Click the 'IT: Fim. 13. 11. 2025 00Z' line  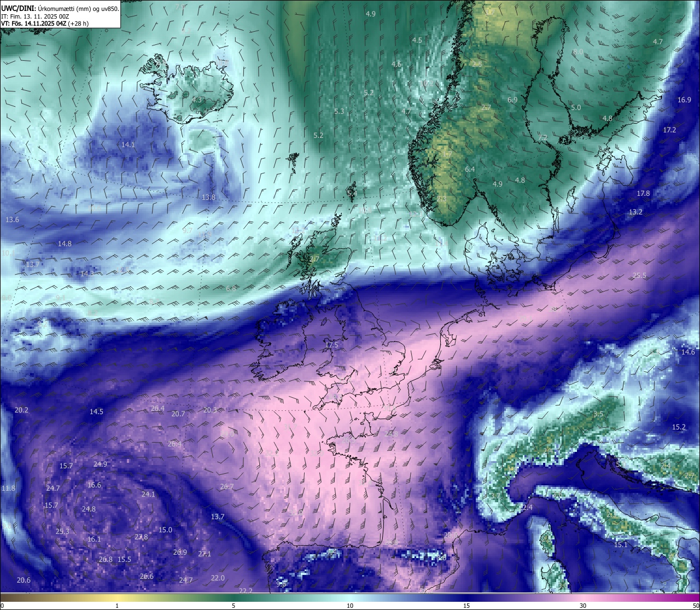click(x=35, y=16)
